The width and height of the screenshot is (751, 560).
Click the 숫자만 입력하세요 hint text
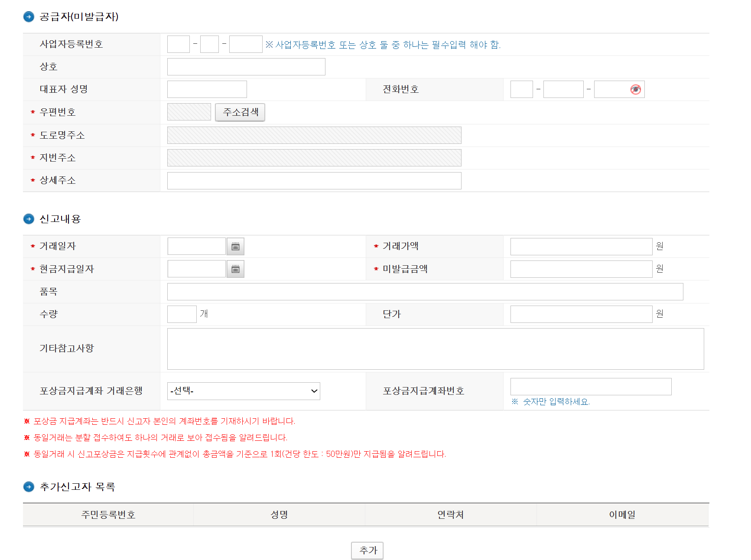click(x=551, y=402)
